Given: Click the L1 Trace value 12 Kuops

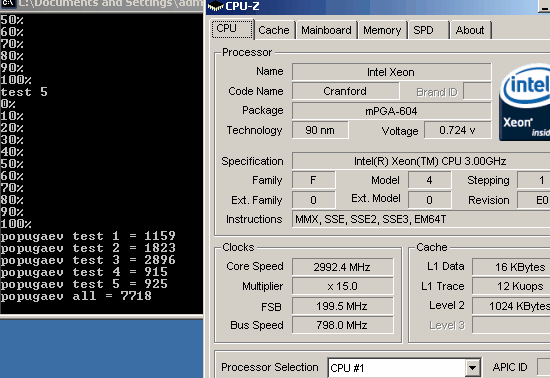Looking at the screenshot, I should pos(511,286).
